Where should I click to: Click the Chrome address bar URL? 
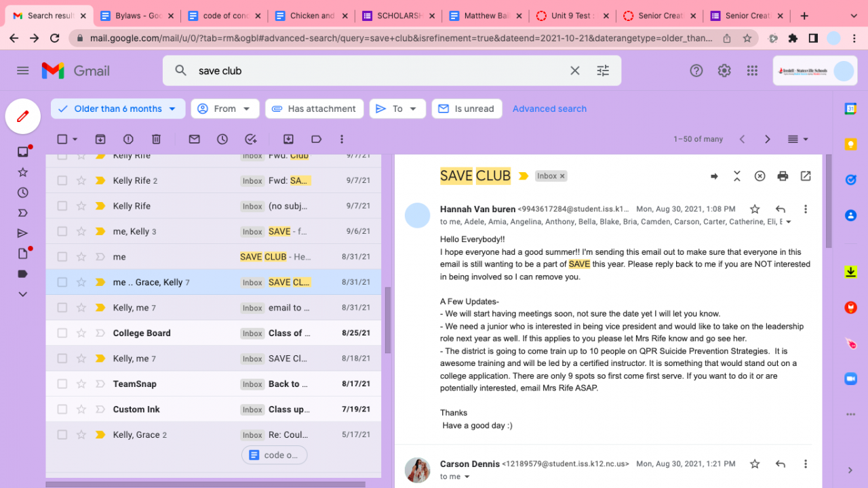[400, 39]
